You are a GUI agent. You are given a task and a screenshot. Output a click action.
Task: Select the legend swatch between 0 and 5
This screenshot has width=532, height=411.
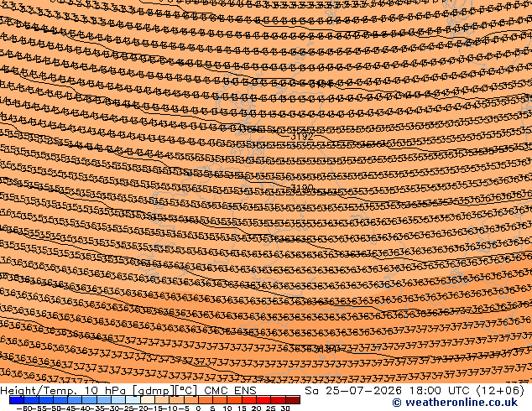206,399
